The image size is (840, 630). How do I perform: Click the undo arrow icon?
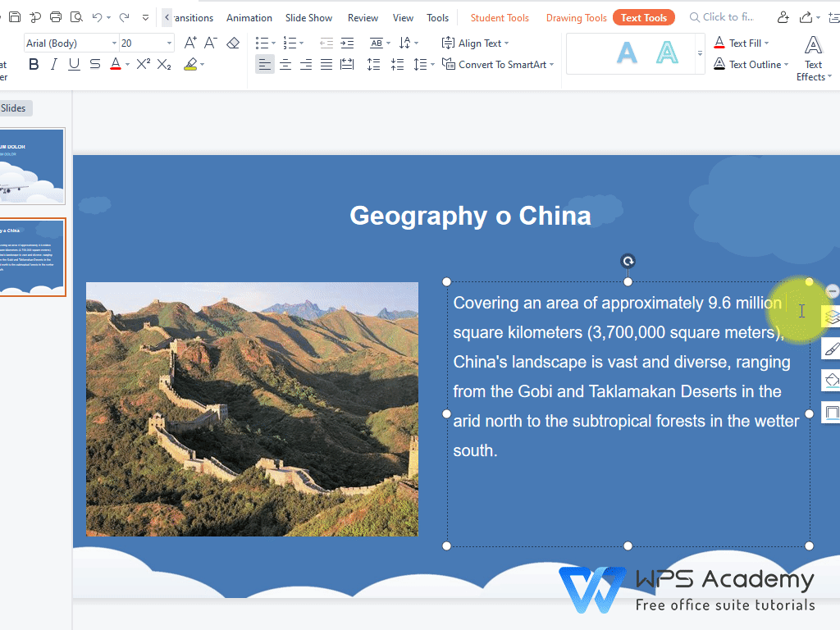pos(98,17)
